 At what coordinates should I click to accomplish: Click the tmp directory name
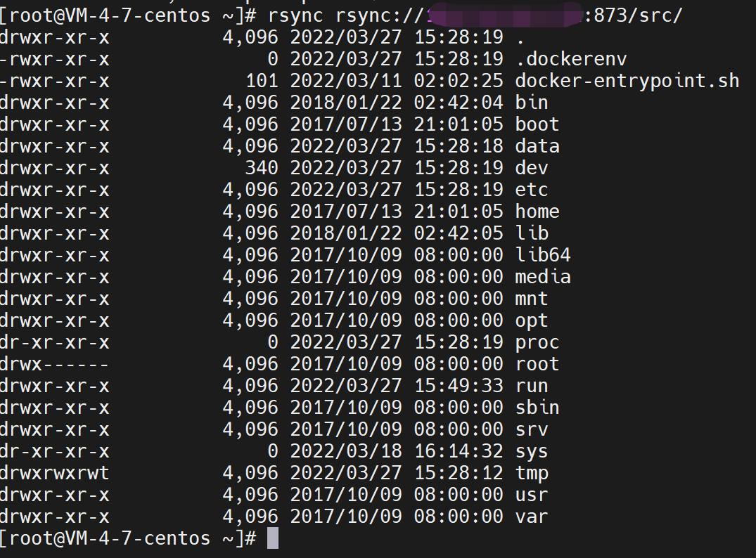[532, 474]
